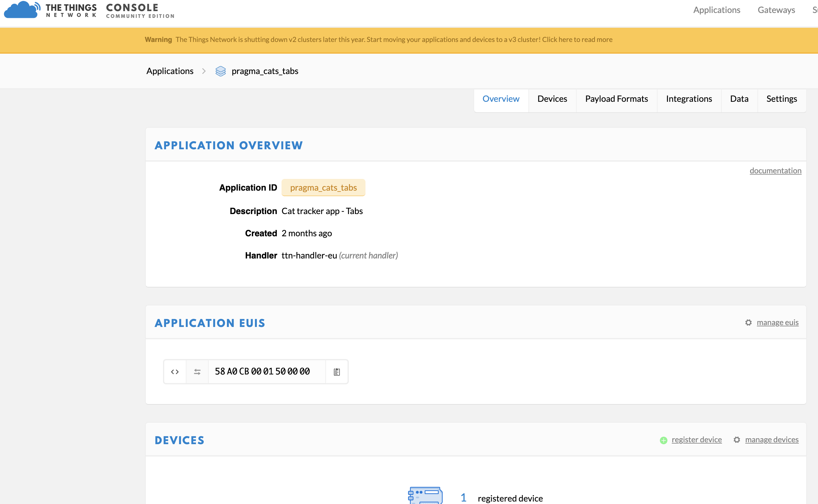Click the copy EUI to clipboard icon
818x504 pixels.
(x=336, y=371)
